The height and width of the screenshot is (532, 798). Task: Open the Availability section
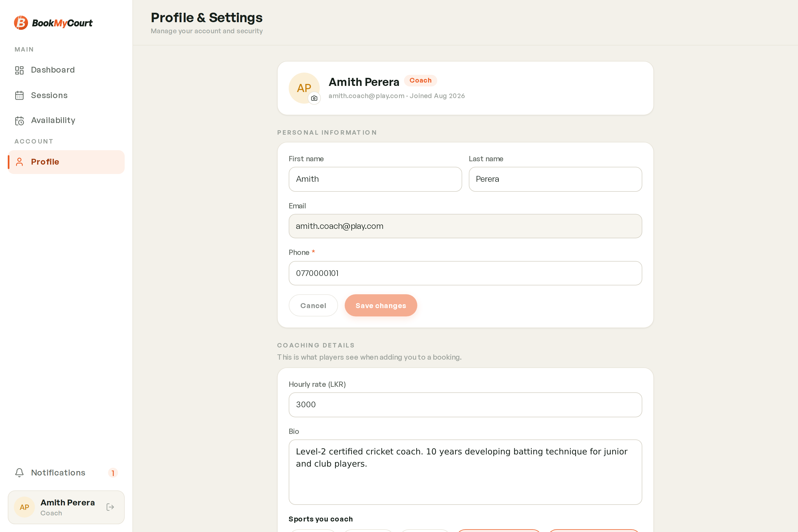point(66,121)
